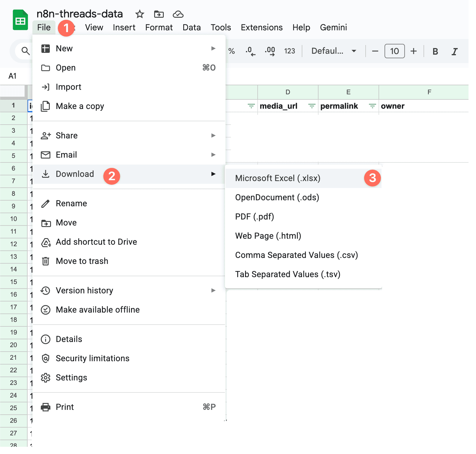Increase font size with plus button
The height and width of the screenshot is (454, 476).
click(x=414, y=51)
